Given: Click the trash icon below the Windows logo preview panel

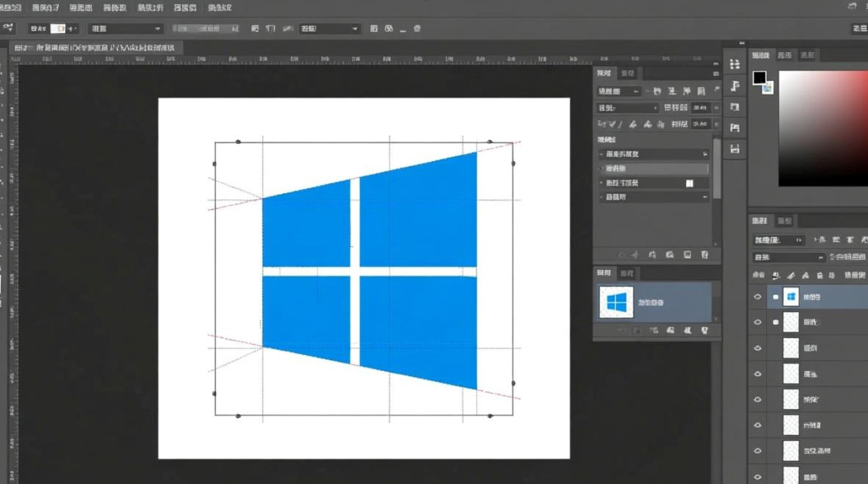Looking at the screenshot, I should pos(704,330).
